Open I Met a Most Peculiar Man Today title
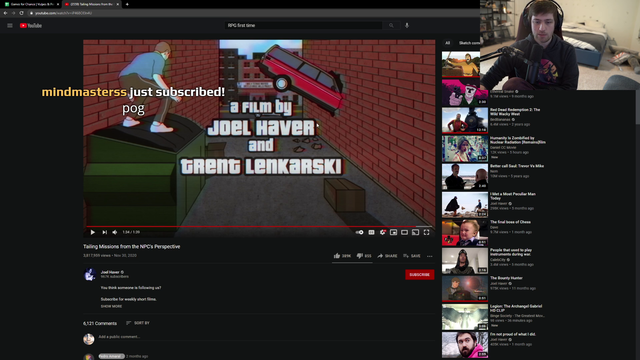This screenshot has height=360, width=640. [513, 196]
